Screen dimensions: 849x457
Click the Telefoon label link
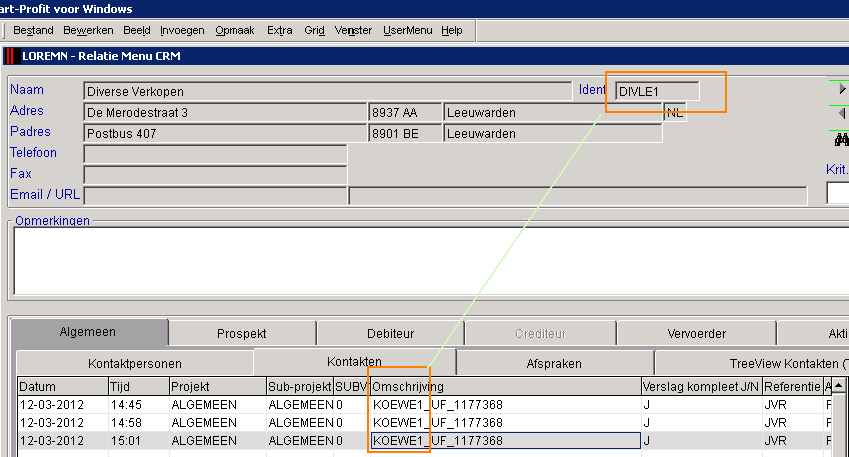tap(34, 153)
